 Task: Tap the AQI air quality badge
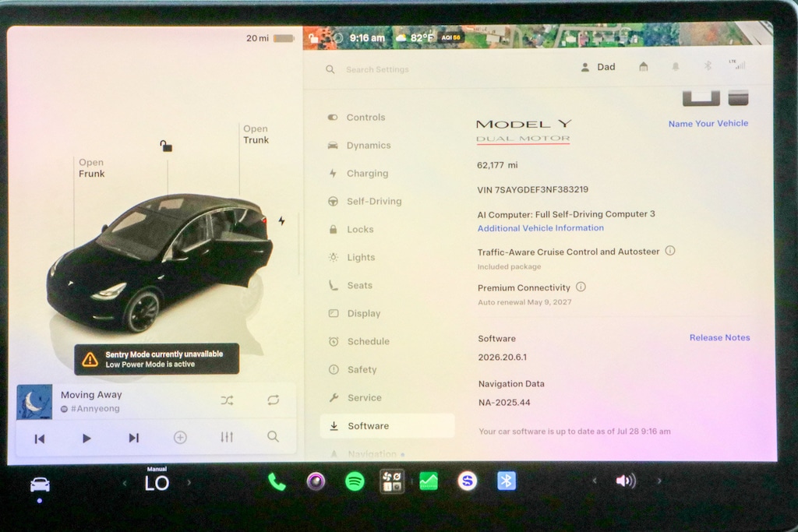tap(450, 37)
